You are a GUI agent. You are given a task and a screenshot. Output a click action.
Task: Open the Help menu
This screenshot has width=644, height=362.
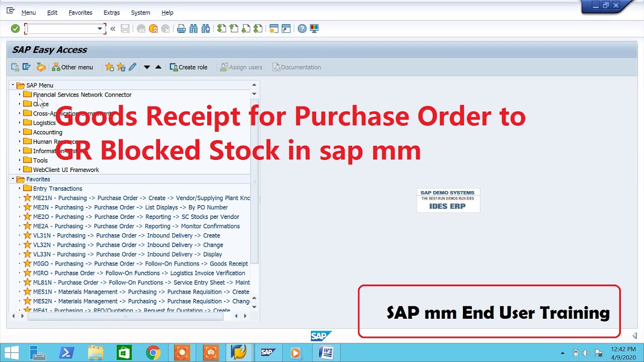point(168,13)
